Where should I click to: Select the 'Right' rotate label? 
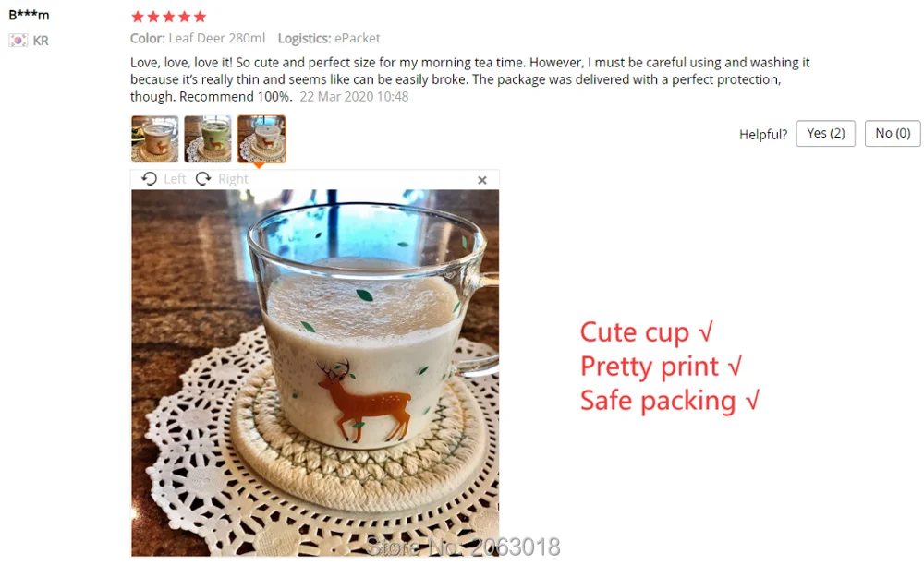234,179
